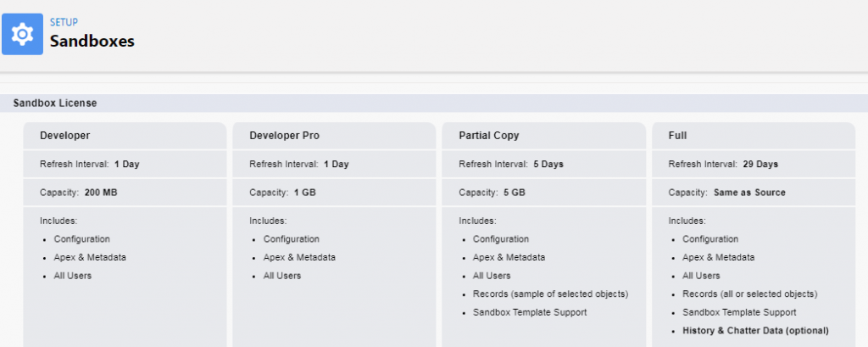Click the Setup gear icon
Viewport: 868px width, 347px height.
point(22,35)
